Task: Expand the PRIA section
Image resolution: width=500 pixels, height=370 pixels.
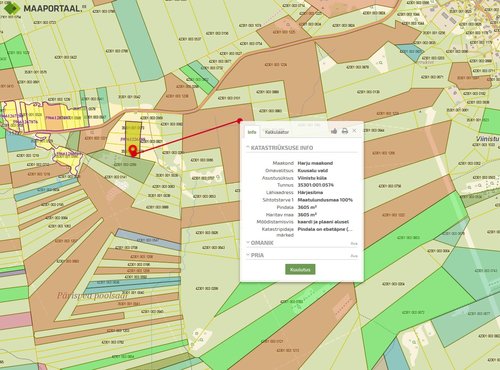Action: point(255,255)
